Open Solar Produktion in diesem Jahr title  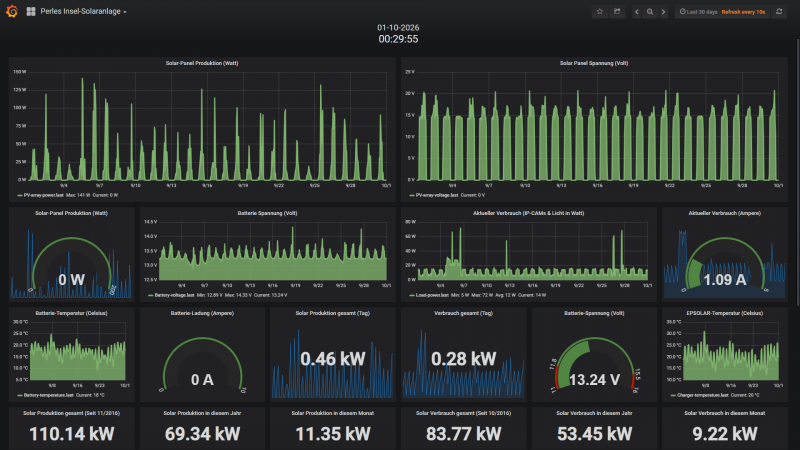202,413
